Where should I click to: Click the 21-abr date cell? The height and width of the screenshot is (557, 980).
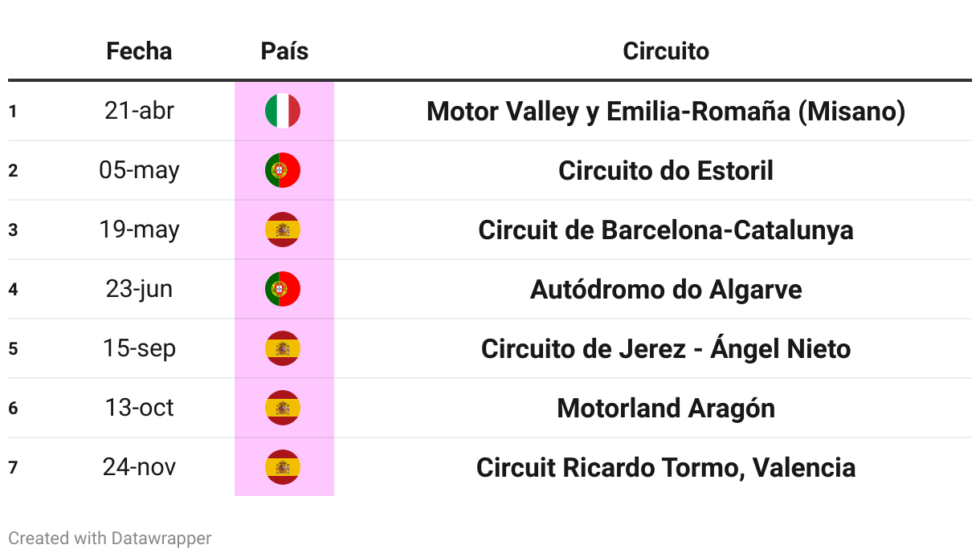pos(139,111)
